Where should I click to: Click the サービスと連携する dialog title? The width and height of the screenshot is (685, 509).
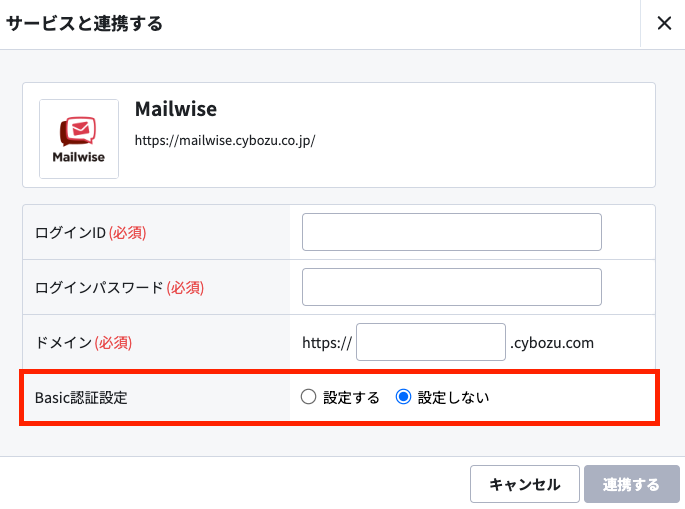(x=84, y=24)
